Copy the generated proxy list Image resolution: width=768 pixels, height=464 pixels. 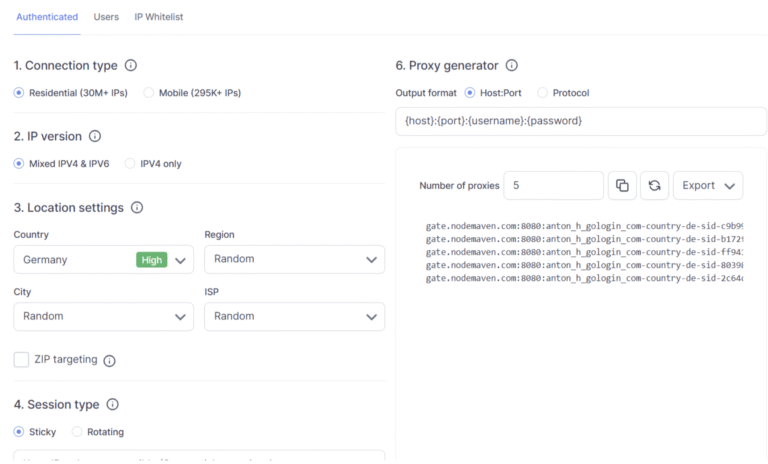click(x=622, y=185)
